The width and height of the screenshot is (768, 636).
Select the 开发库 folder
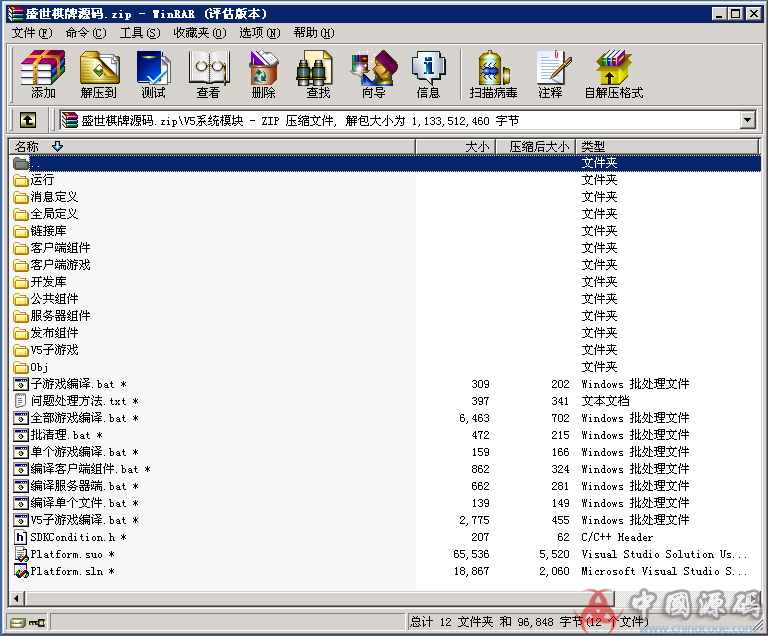click(x=40, y=282)
